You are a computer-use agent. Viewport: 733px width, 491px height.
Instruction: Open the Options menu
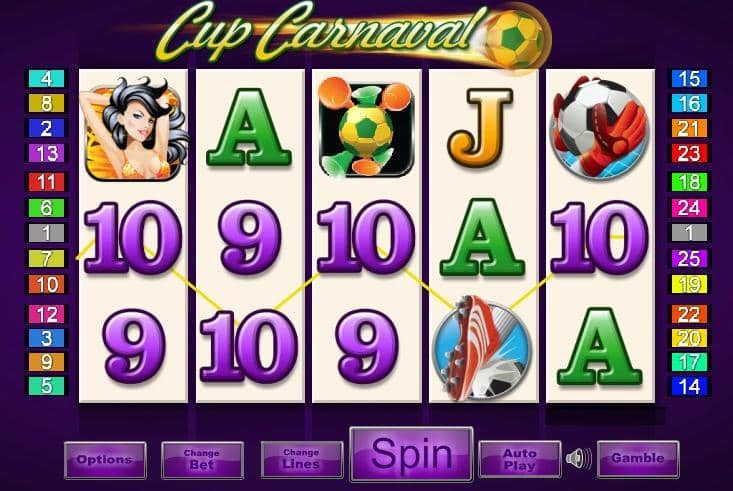point(105,460)
